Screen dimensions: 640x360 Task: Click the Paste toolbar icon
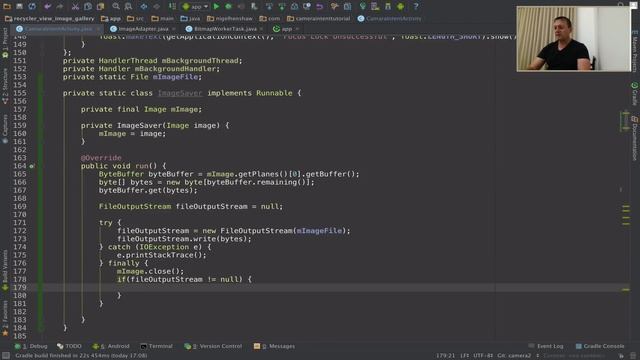point(100,6)
